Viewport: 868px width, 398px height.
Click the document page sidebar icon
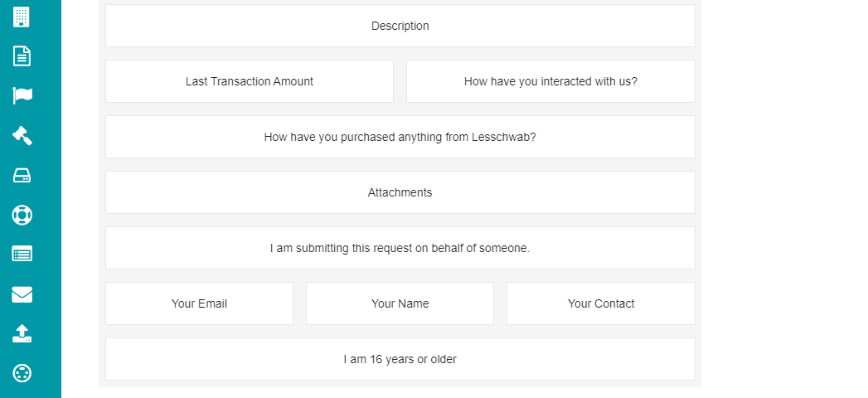click(x=22, y=56)
